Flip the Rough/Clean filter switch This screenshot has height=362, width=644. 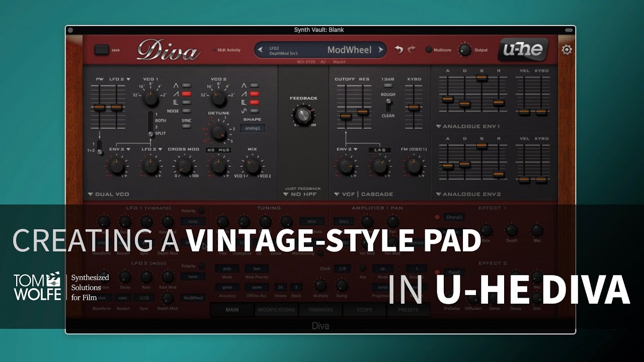388,105
